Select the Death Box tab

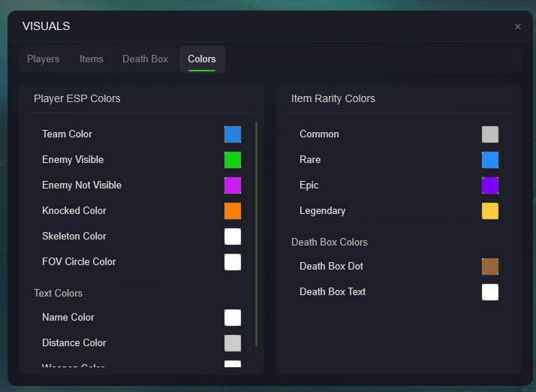pyautogui.click(x=145, y=59)
